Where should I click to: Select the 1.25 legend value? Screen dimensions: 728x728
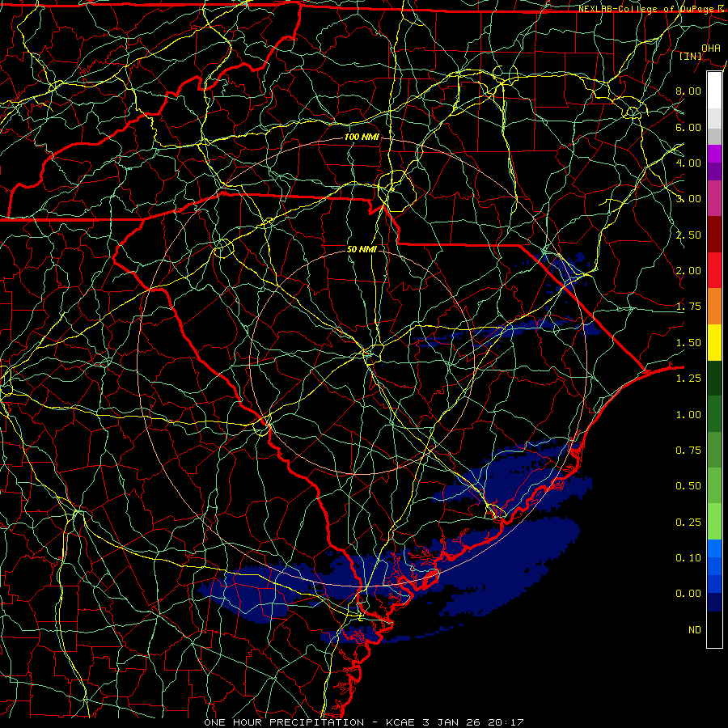click(688, 379)
